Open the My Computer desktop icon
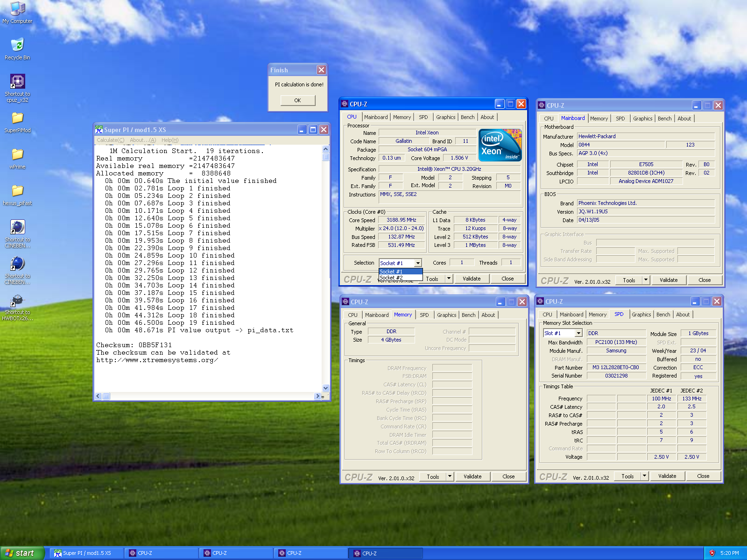 (17, 8)
